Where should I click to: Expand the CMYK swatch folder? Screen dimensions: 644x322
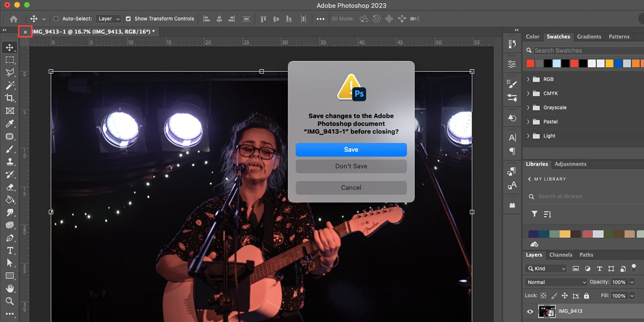point(528,94)
